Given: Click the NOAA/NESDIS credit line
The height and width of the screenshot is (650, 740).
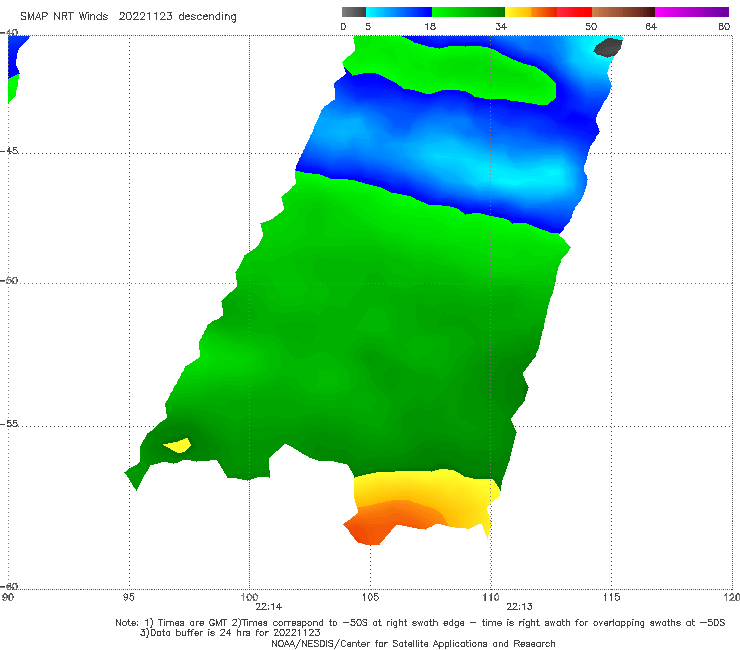Looking at the screenshot, I should pyautogui.click(x=413, y=643).
